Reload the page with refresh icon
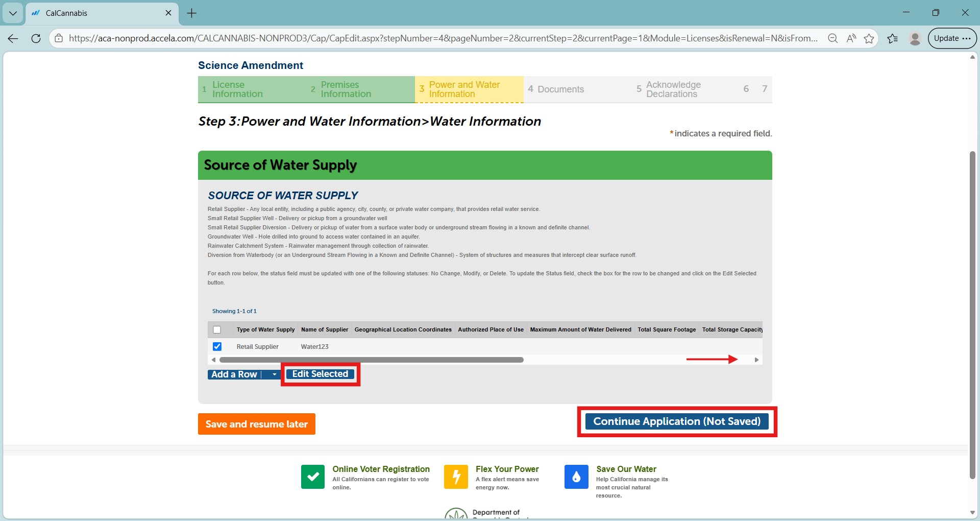Image resolution: width=980 pixels, height=521 pixels. (x=36, y=38)
